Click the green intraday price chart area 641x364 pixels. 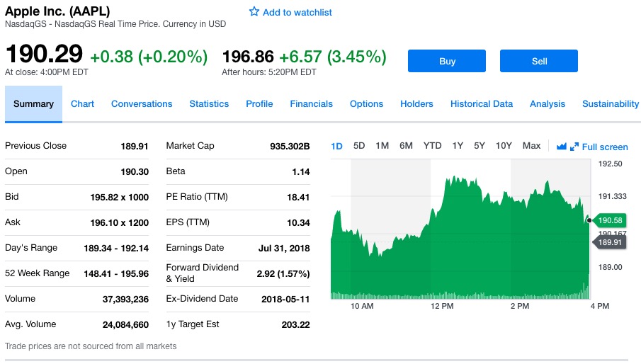[x=460, y=237]
